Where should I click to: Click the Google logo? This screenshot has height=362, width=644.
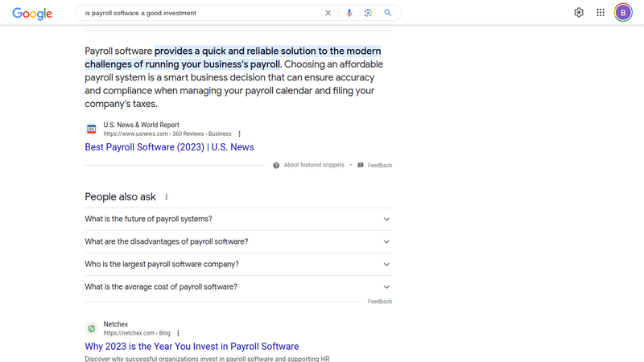click(32, 13)
